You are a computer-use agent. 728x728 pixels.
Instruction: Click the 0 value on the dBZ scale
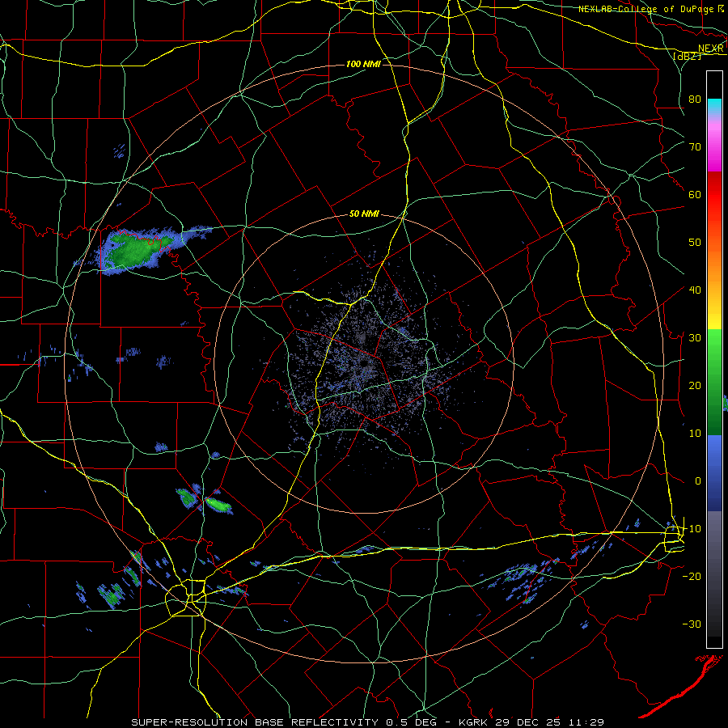click(x=698, y=481)
